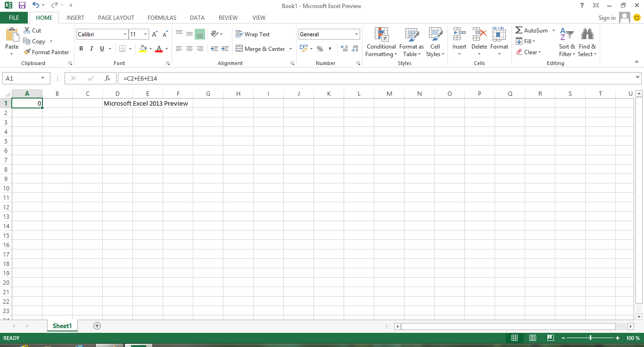Add a new sheet with plus icon
The height and width of the screenshot is (347, 644).
coord(97,326)
